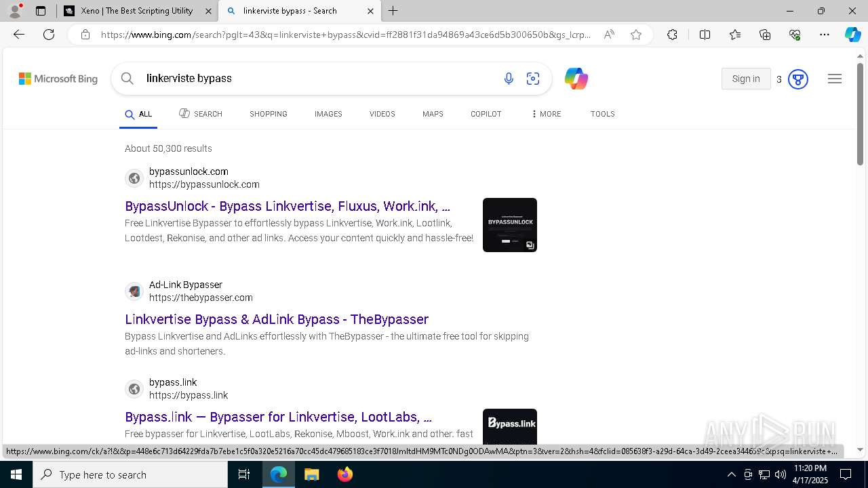Screen dimensions: 868x488
Task: Open browser Collections
Action: pyautogui.click(x=765, y=35)
